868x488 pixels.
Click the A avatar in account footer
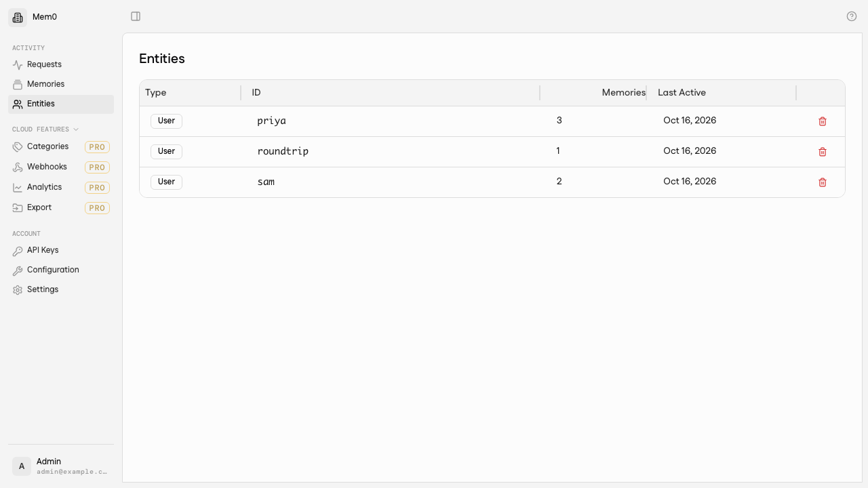[22, 466]
